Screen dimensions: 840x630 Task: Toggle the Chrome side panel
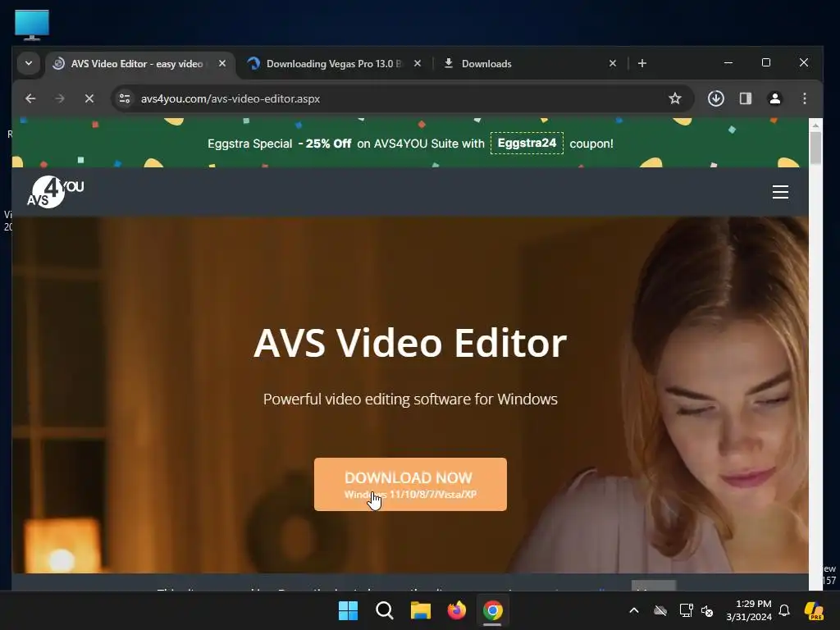tap(745, 98)
